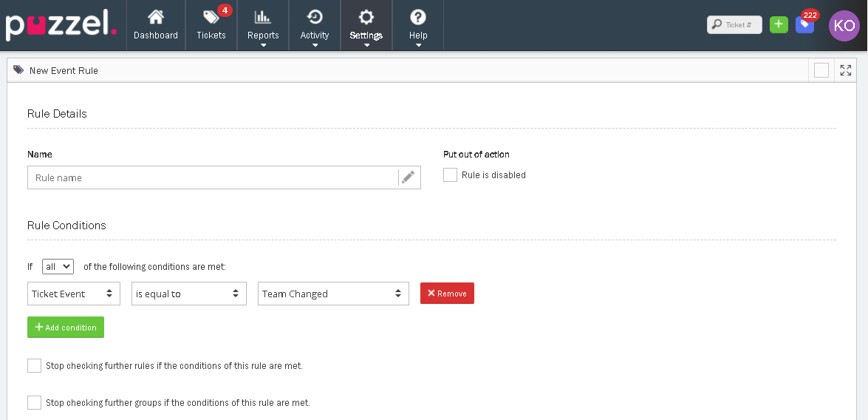Open the is equal to operator dropdown
Viewport: 868px width, 420px height.
coord(189,294)
